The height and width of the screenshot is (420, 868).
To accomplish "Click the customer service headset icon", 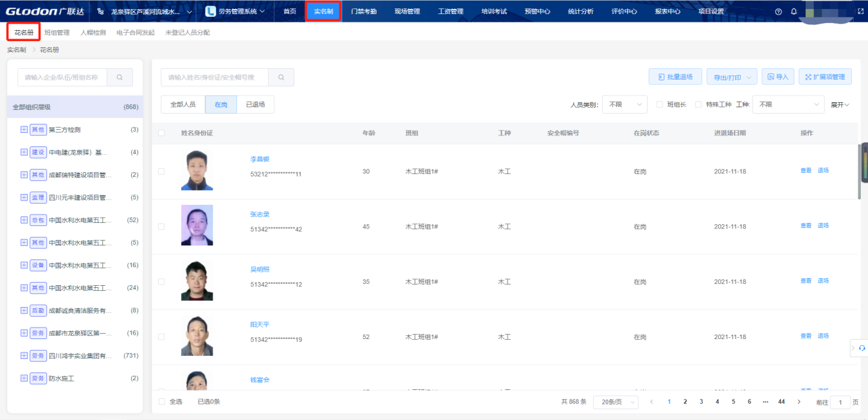I will (x=862, y=347).
